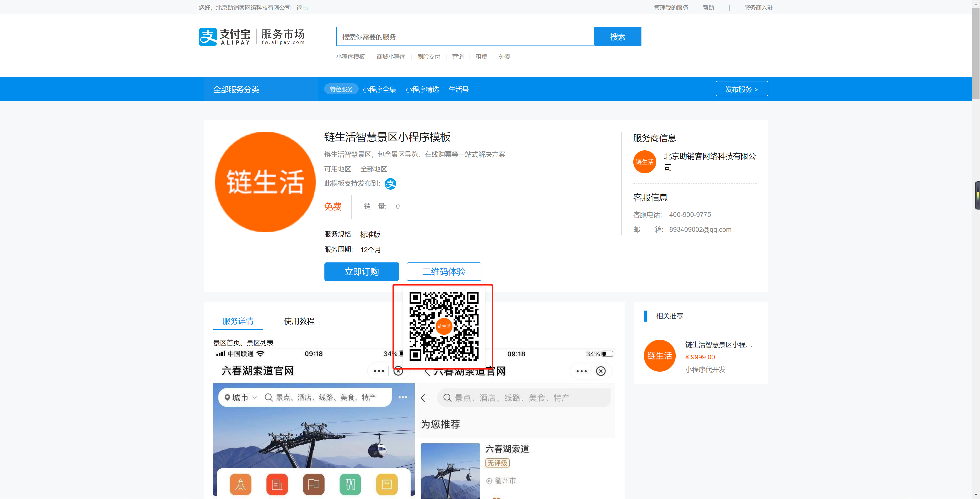Image resolution: width=980 pixels, height=499 pixels.
Task: Click the 退出 logout link
Action: click(x=302, y=8)
